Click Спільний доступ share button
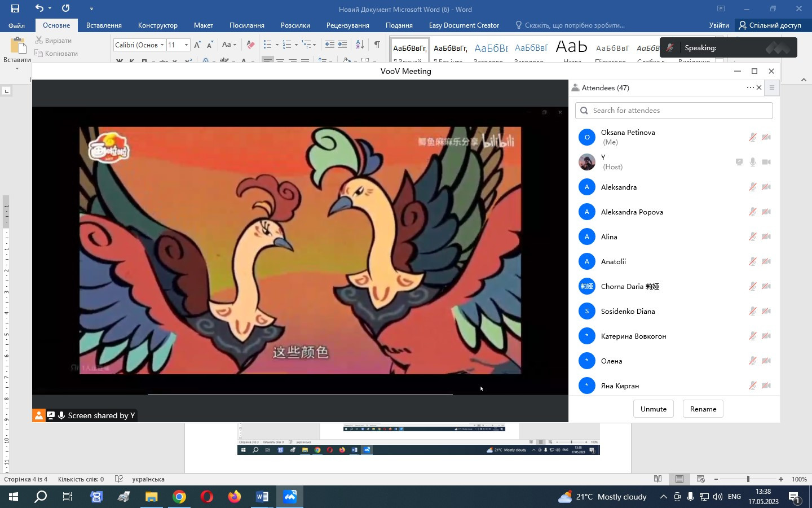 770,25
